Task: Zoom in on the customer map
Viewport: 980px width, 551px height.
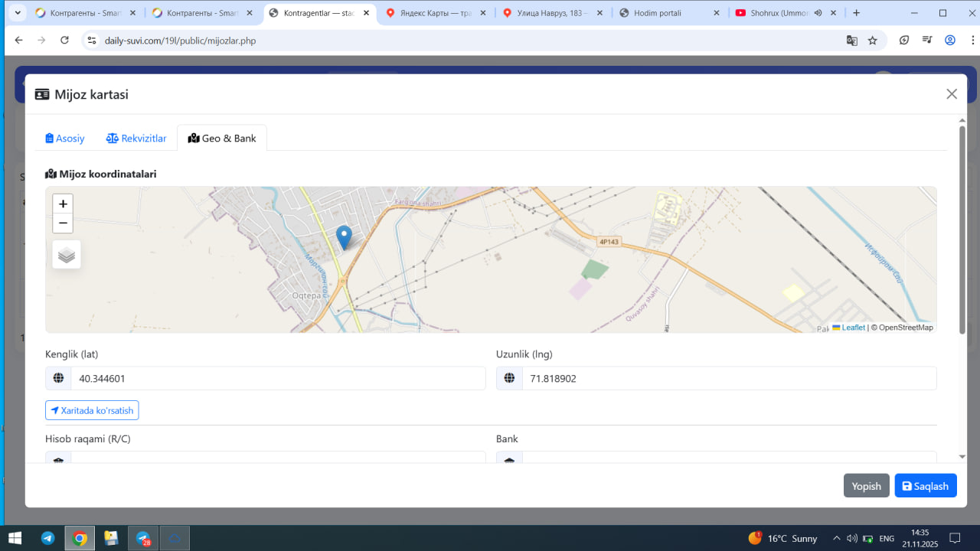Action: pos(63,204)
